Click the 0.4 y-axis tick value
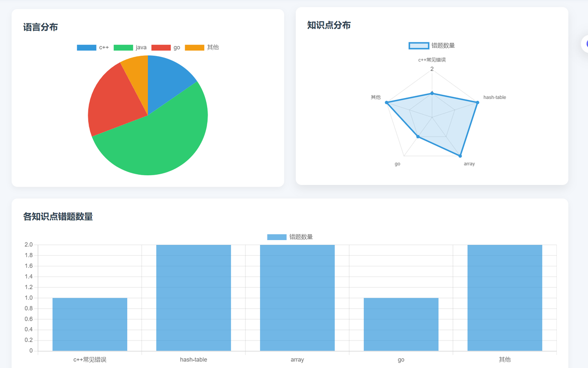 pos(28,329)
